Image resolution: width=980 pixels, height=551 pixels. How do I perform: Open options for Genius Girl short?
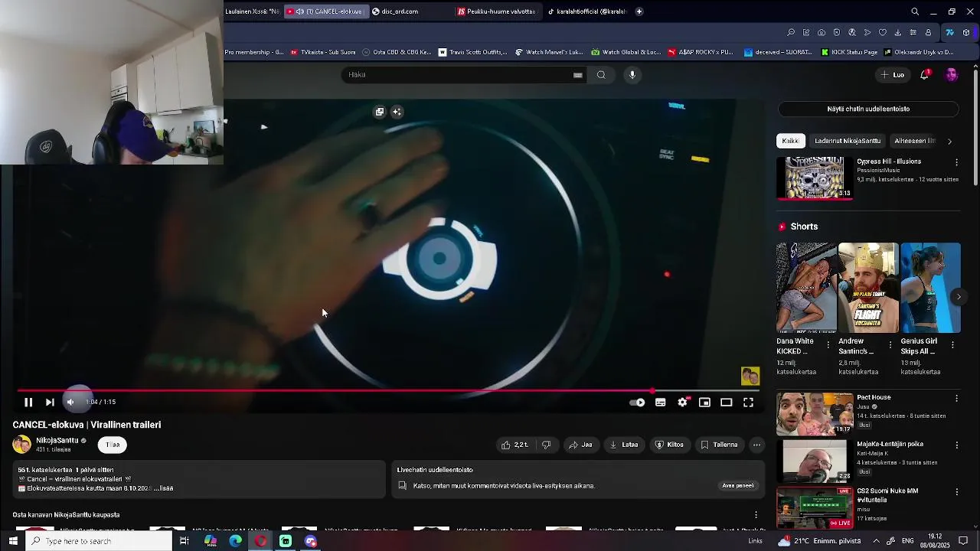click(952, 345)
